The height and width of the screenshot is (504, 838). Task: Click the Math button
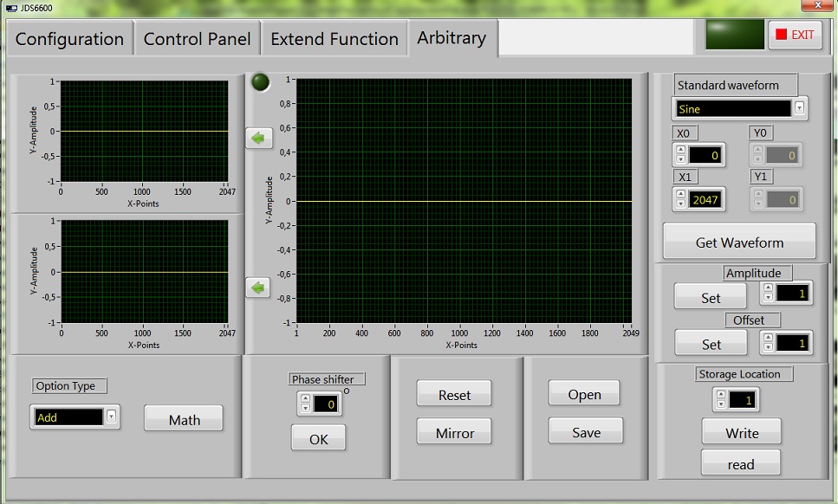[184, 420]
